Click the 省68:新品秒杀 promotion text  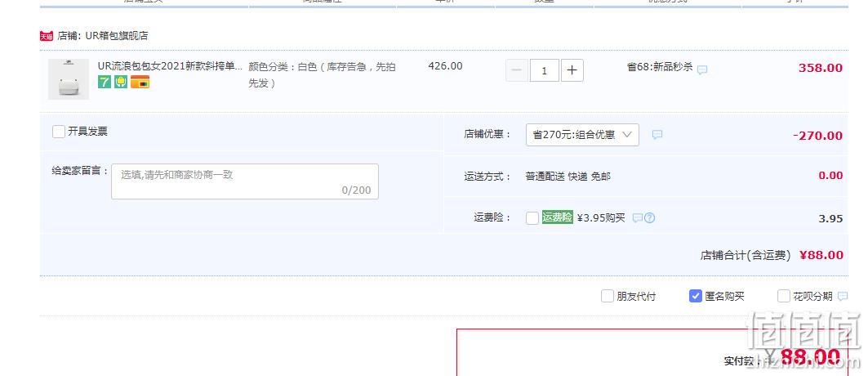[x=660, y=67]
